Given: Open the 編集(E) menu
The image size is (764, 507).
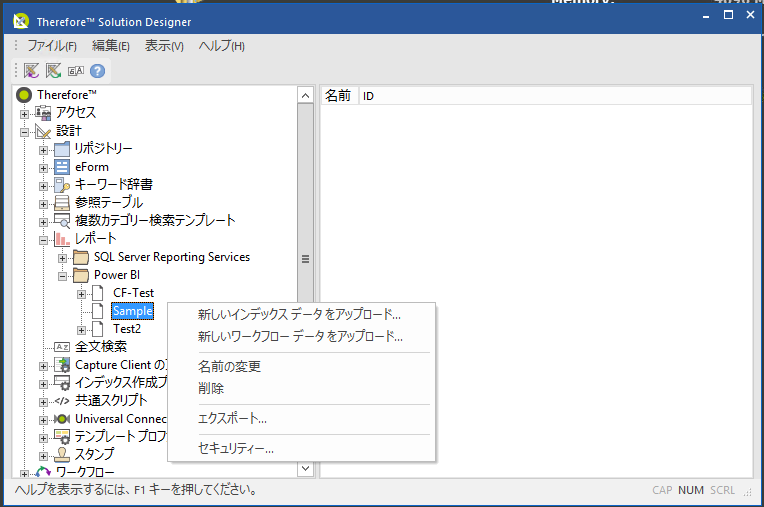Looking at the screenshot, I should click(111, 46).
